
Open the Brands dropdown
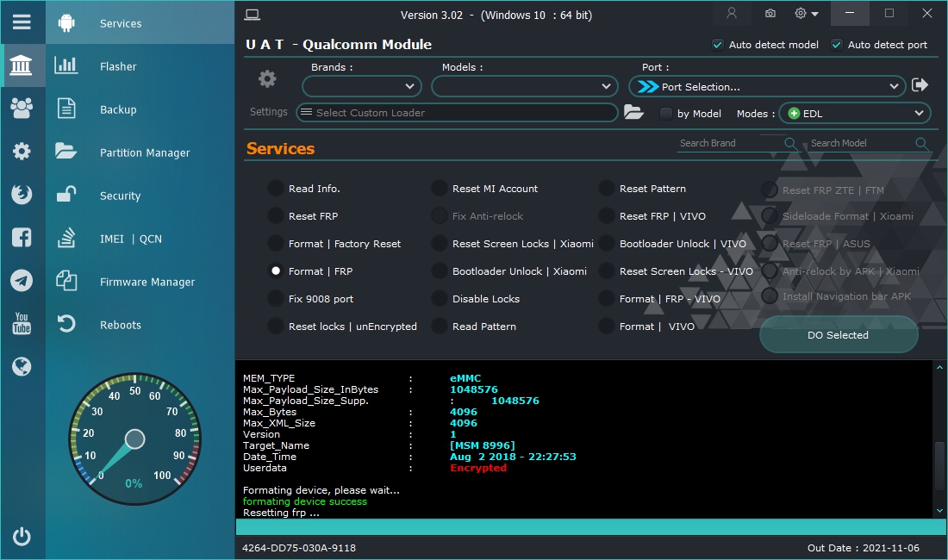click(x=362, y=86)
